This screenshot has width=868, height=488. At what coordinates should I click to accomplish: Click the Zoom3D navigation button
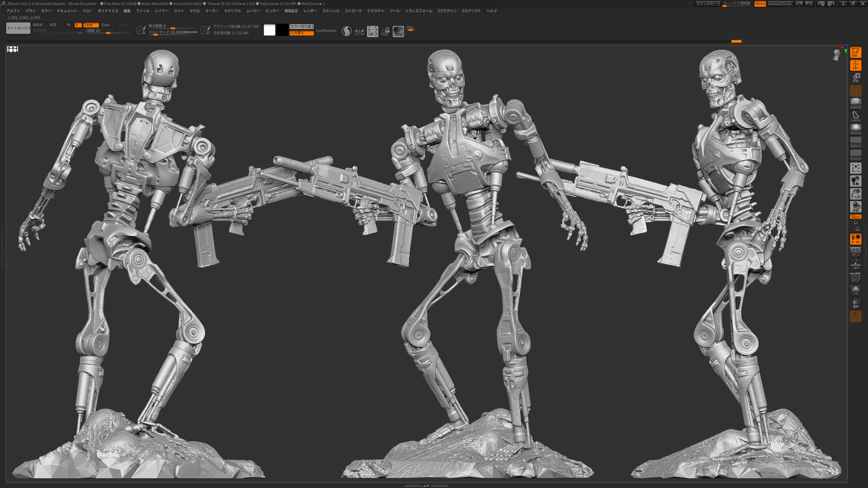[855, 194]
